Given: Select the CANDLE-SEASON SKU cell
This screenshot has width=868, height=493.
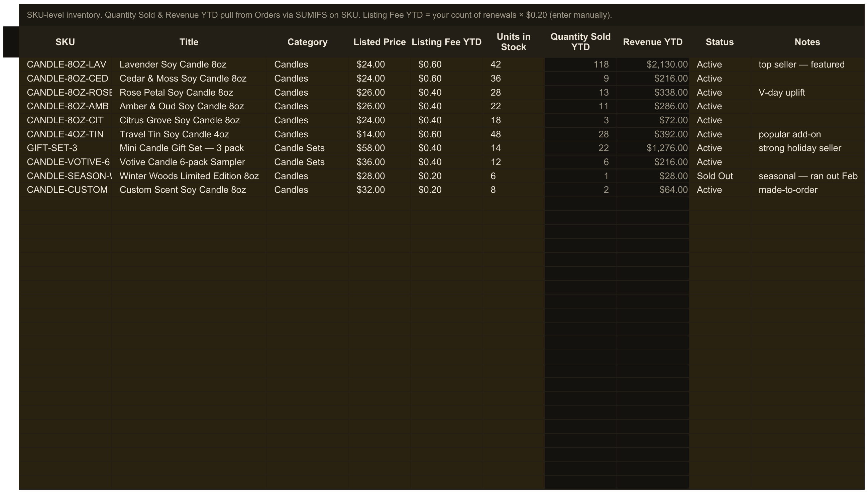Looking at the screenshot, I should pyautogui.click(x=65, y=176).
